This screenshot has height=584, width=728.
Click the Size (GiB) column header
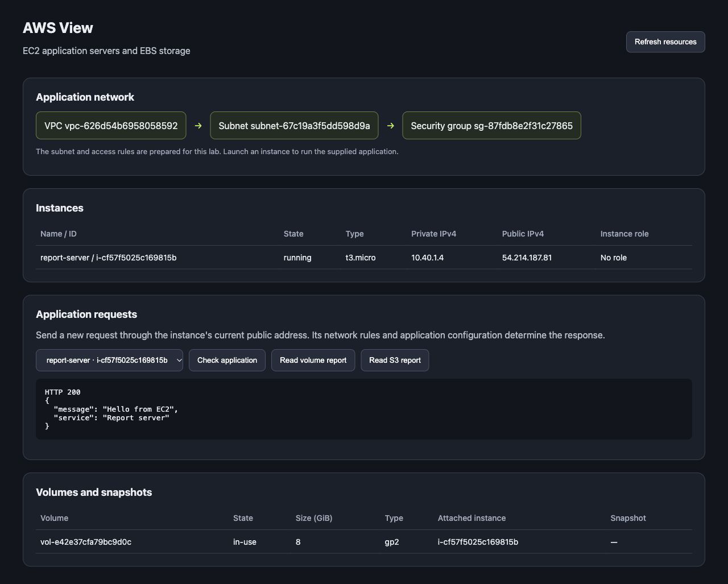(314, 518)
